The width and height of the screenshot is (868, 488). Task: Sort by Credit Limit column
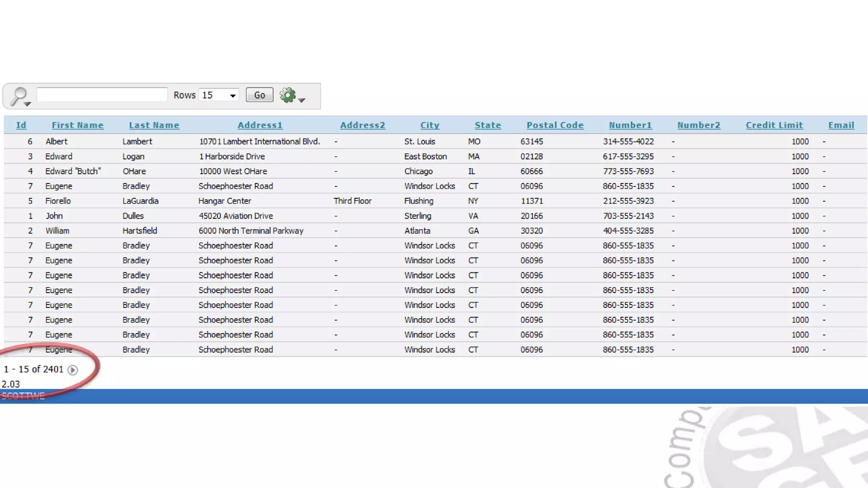click(774, 125)
